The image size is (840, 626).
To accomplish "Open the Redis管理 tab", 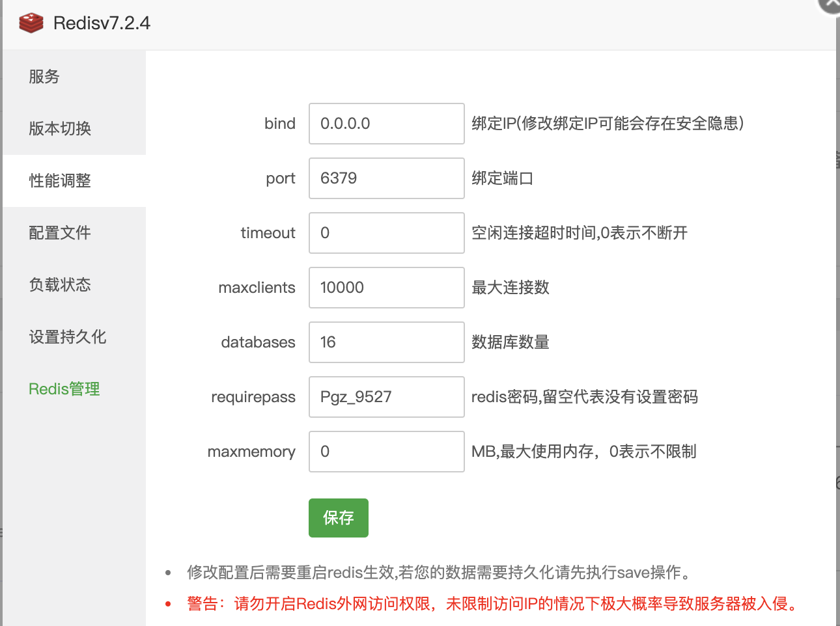I will 74,389.
